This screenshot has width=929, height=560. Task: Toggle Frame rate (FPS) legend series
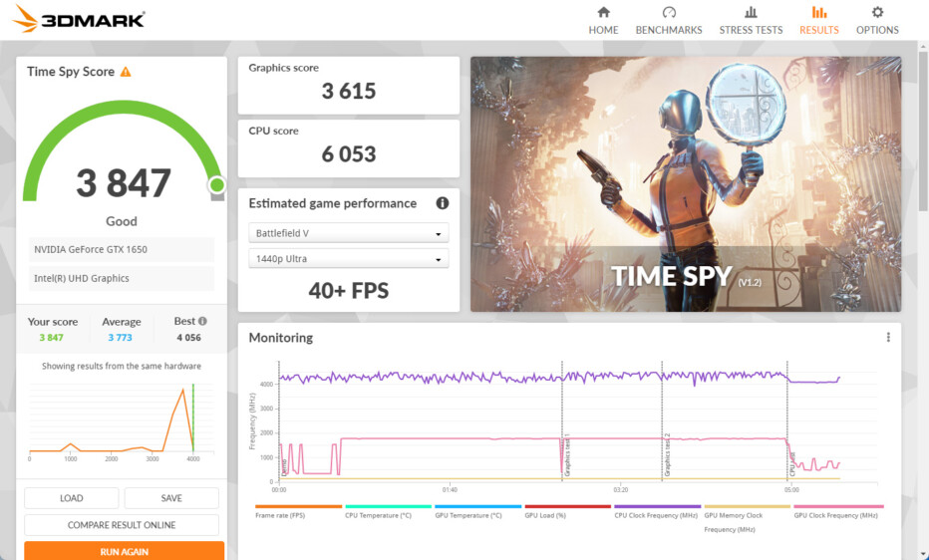[299, 511]
